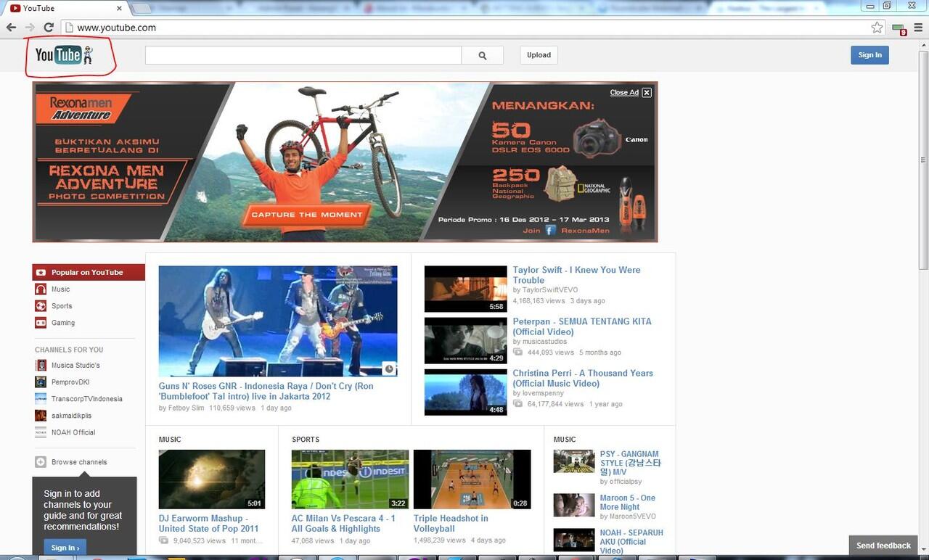
Task: Reload the page with refresh icon
Action: (49, 28)
